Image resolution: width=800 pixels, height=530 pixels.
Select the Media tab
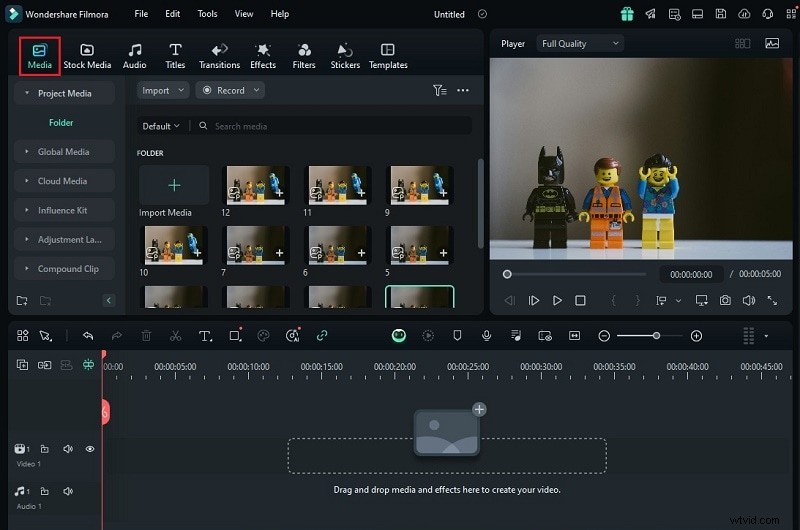coord(40,56)
